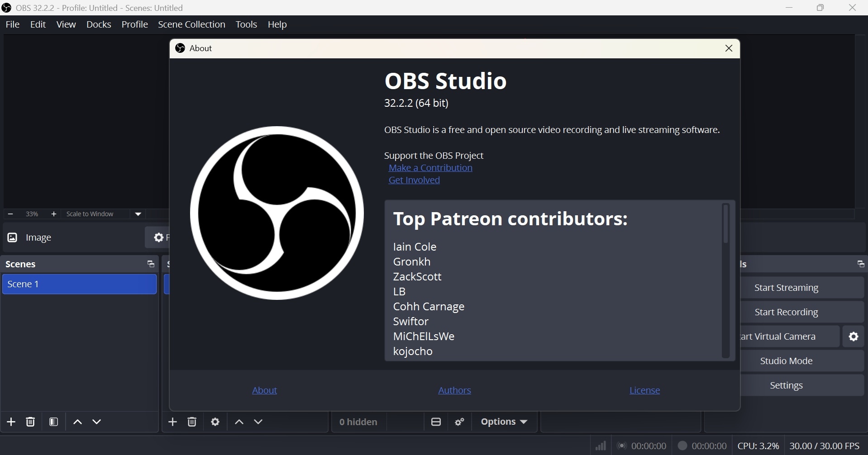Open the Docks menu
868x455 pixels.
[99, 24]
